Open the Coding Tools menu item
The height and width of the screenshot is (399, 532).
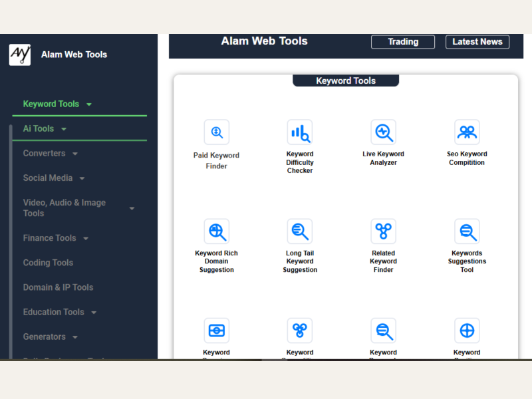point(48,263)
